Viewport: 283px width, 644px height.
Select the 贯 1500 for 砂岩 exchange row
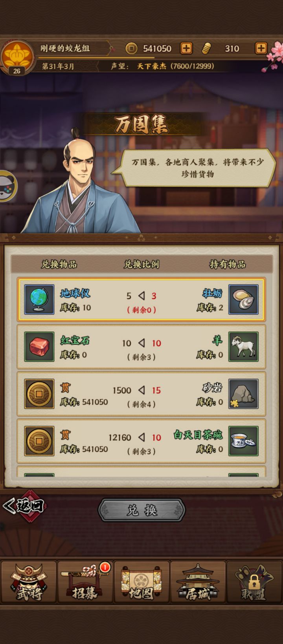pyautogui.click(x=141, y=394)
